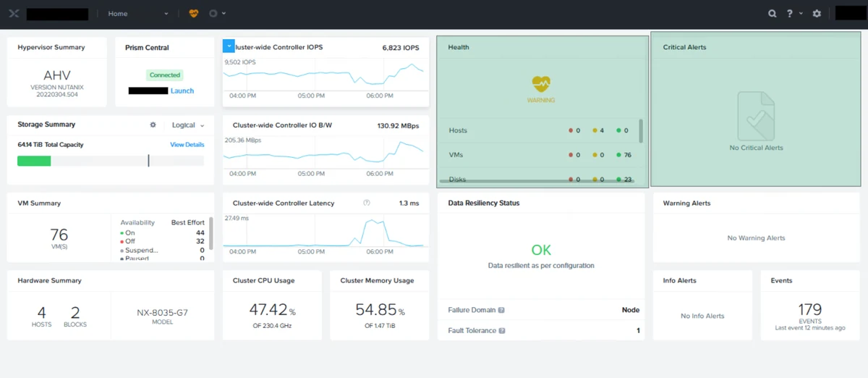868x378 pixels.
Task: Click the Launch link for Prism Central
Action: (x=182, y=91)
